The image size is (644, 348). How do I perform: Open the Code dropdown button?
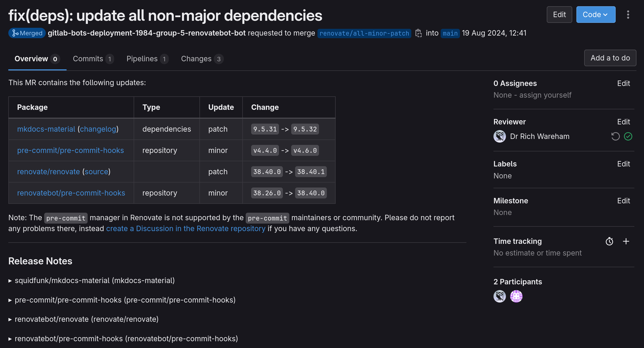tap(595, 15)
